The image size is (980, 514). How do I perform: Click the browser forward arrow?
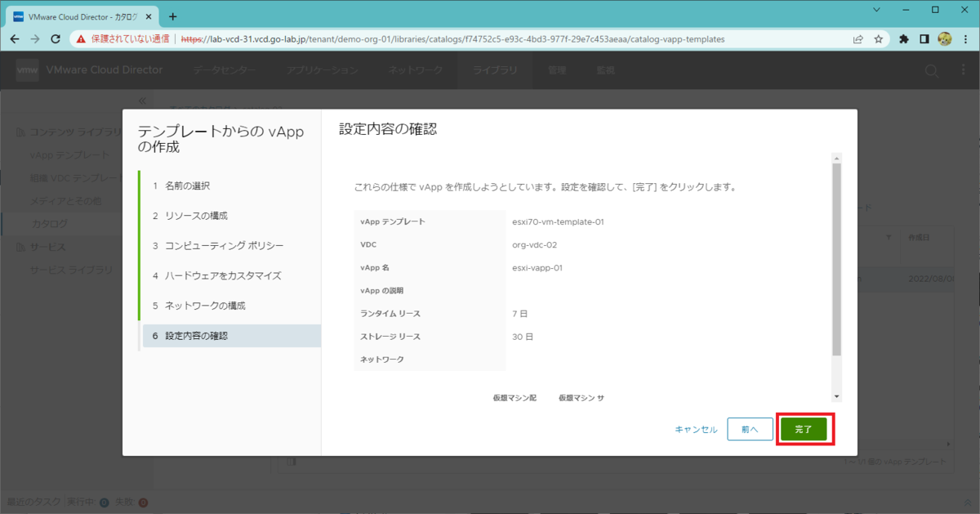(x=35, y=38)
